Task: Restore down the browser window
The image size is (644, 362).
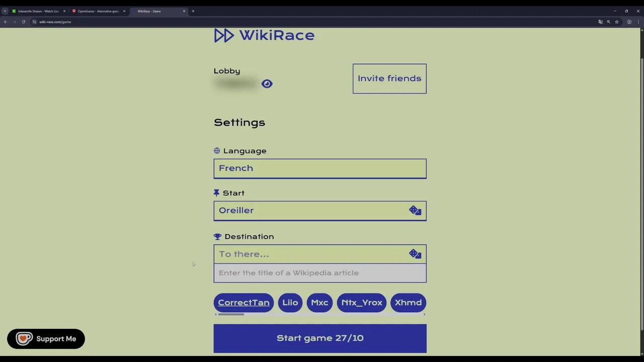Action: [626, 11]
